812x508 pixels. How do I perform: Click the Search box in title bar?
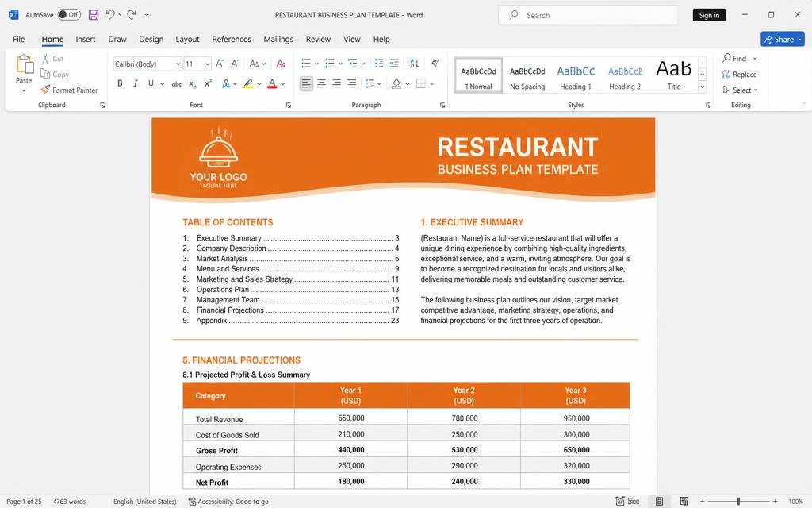[x=588, y=15]
